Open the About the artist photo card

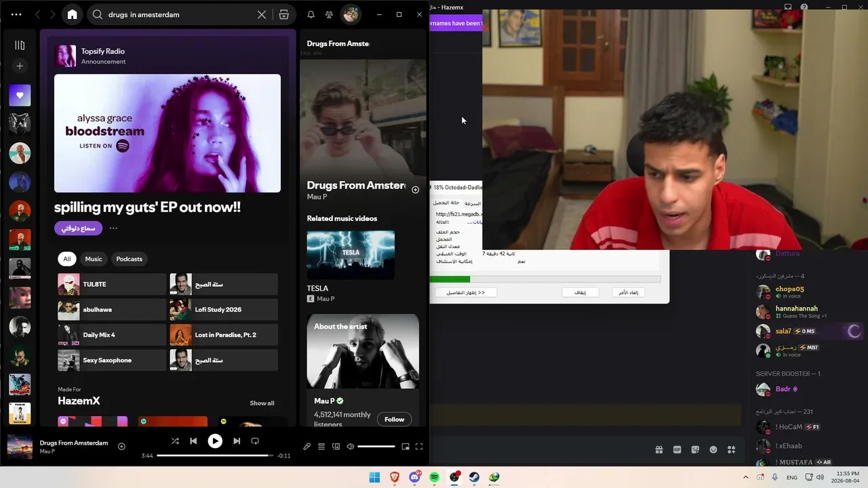(x=363, y=351)
